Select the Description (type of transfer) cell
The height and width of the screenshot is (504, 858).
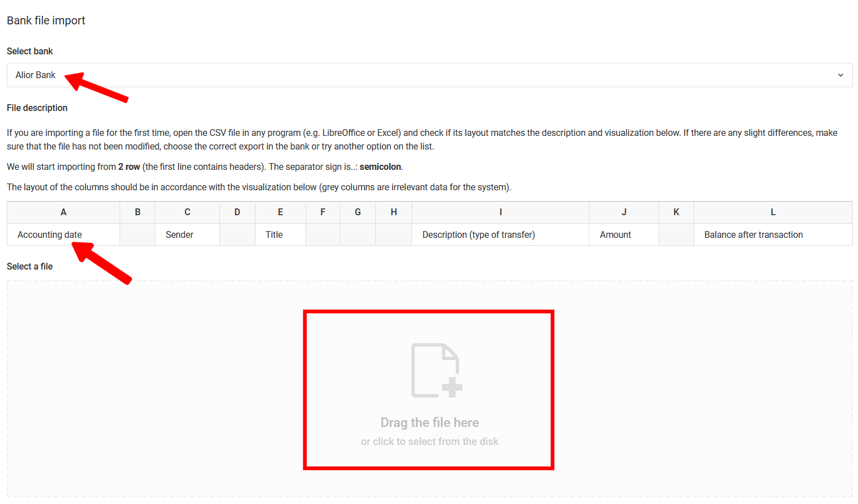(478, 234)
